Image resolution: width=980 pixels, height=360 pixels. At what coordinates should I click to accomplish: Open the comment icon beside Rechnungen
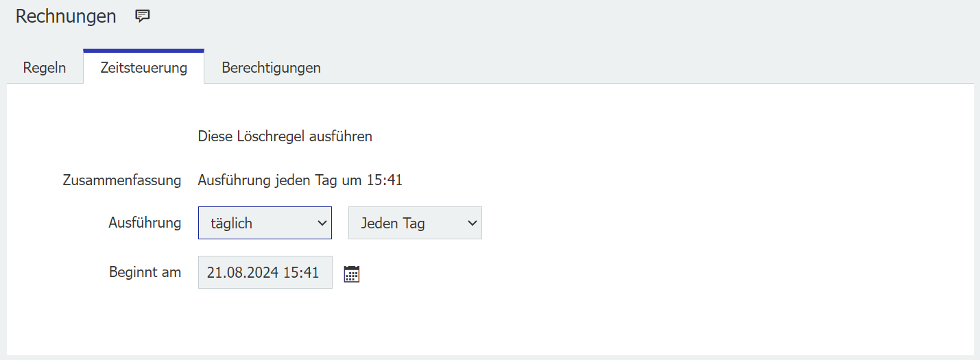tap(143, 16)
